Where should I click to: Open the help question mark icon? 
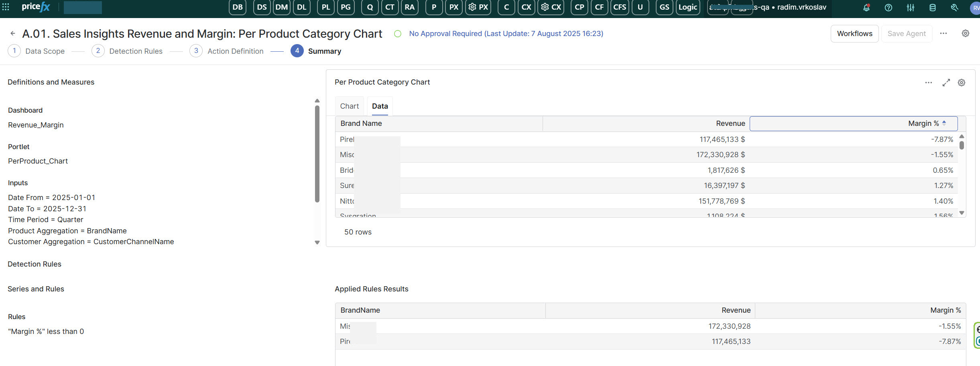(x=889, y=8)
